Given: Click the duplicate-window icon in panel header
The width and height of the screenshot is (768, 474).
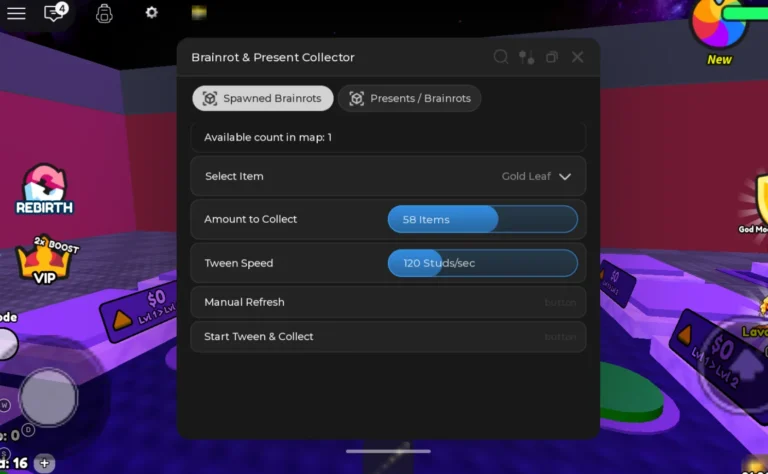Looking at the screenshot, I should pyautogui.click(x=552, y=57).
